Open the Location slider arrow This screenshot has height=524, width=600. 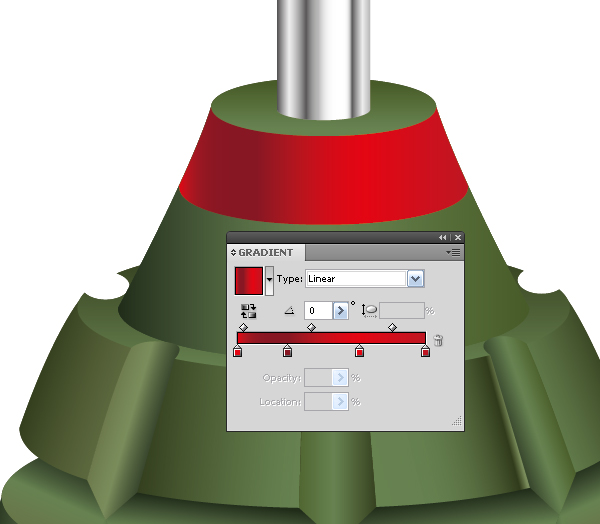pos(341,402)
